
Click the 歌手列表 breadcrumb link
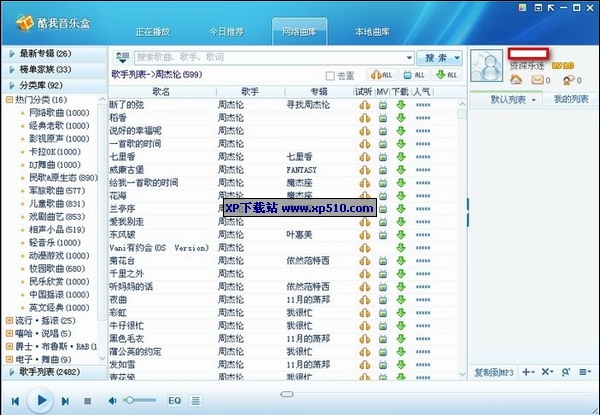pyautogui.click(x=129, y=75)
